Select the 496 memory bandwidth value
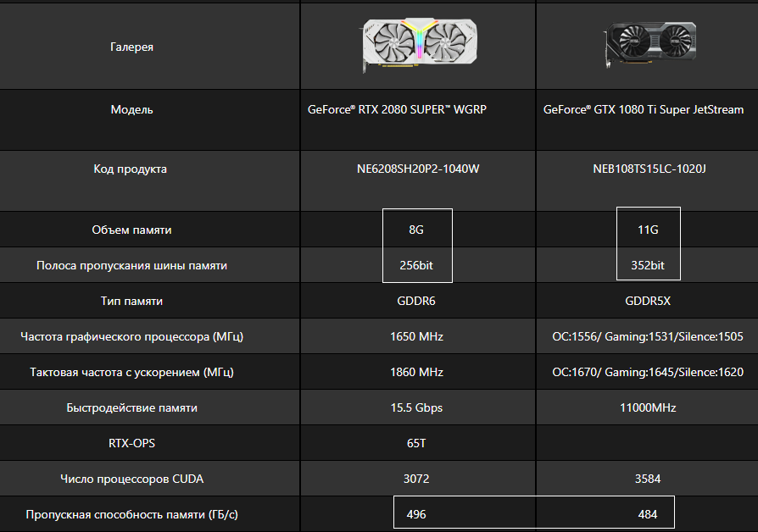Viewport: 758px width, 532px height. [416, 514]
